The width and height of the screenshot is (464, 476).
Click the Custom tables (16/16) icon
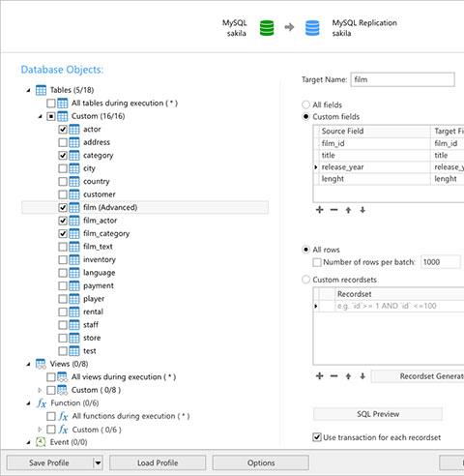click(62, 116)
